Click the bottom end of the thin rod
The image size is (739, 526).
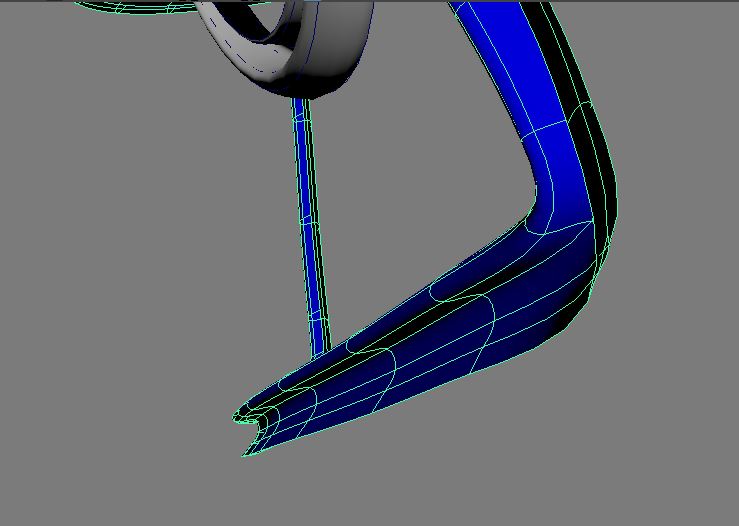click(x=320, y=350)
